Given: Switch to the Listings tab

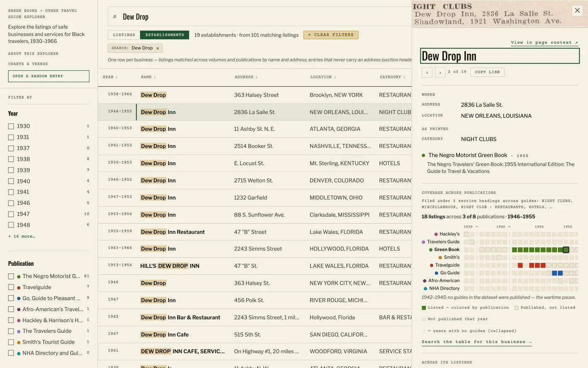Looking at the screenshot, I should pyautogui.click(x=124, y=35).
